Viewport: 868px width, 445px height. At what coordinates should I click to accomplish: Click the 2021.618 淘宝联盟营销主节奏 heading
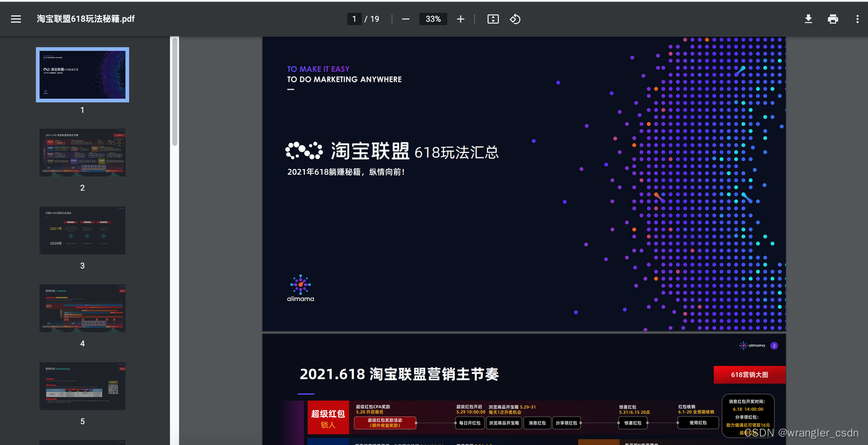click(x=399, y=375)
